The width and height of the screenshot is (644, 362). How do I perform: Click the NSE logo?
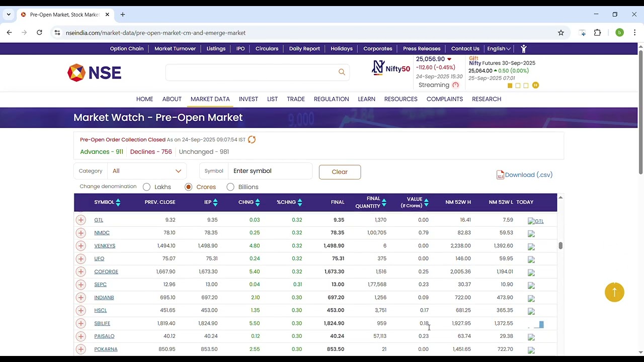click(94, 73)
